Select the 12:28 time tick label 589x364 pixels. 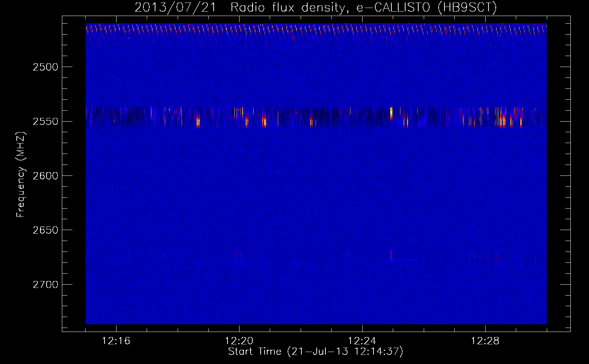pos(485,341)
